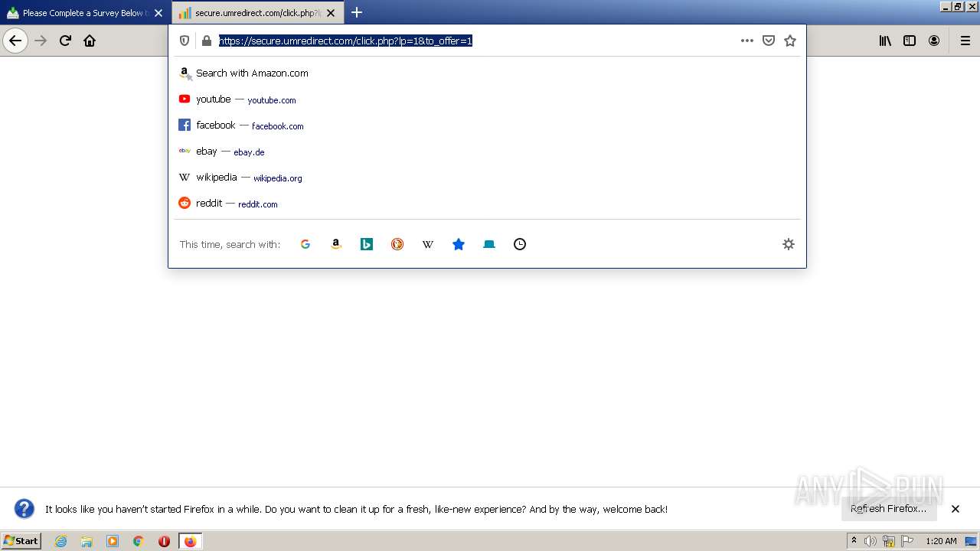Screen dimensions: 980x551
Task: Show site security padlock info
Action: point(206,41)
